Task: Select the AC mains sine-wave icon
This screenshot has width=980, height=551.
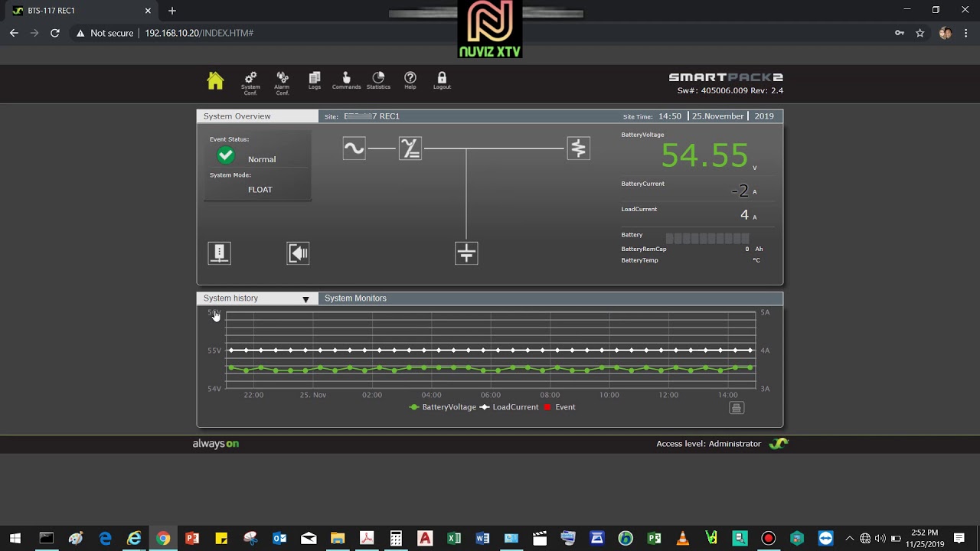Action: (354, 148)
